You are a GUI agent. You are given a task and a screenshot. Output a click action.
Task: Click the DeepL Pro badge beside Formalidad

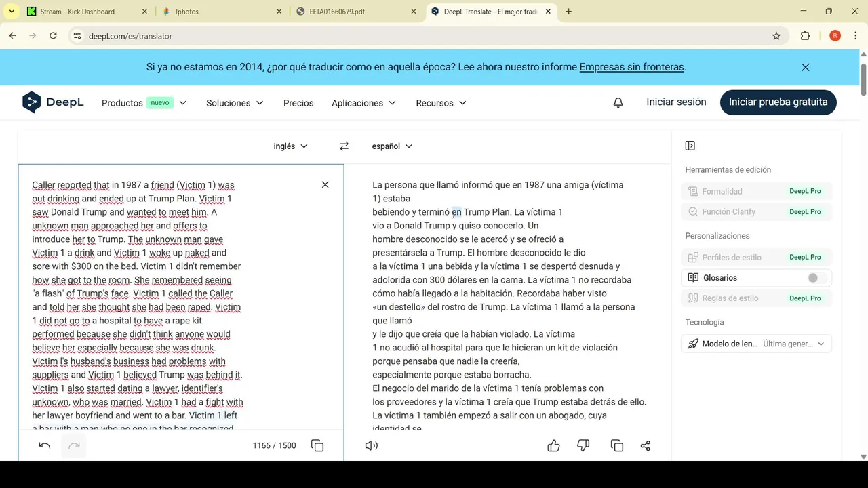pos(805,191)
